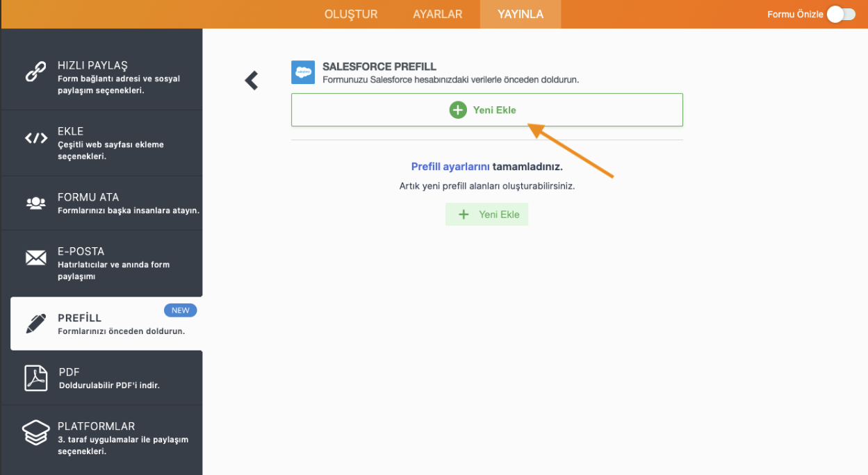Click the link icon in Hızlı Paylaş

click(36, 72)
